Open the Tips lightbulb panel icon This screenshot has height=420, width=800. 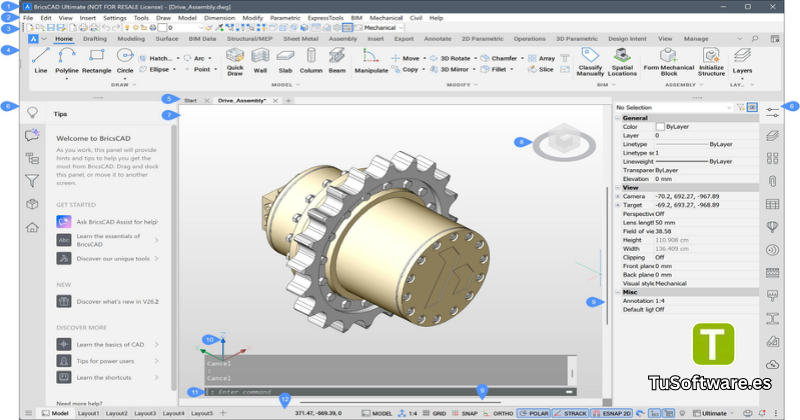pos(32,113)
